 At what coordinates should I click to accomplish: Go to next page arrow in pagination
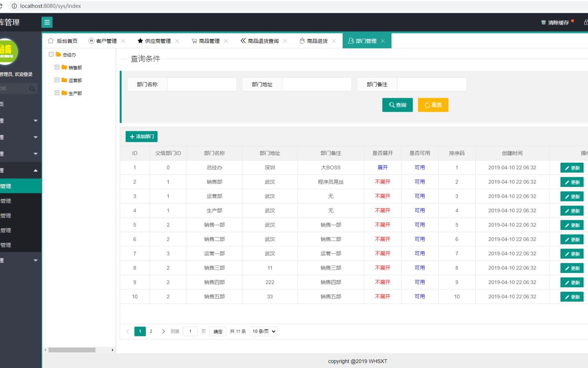pos(163,331)
